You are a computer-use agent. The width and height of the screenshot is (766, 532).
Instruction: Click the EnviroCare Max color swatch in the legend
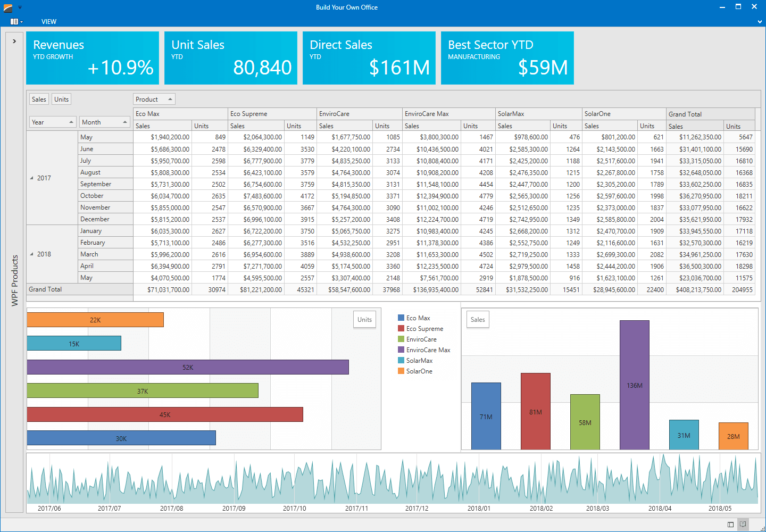pyautogui.click(x=400, y=350)
